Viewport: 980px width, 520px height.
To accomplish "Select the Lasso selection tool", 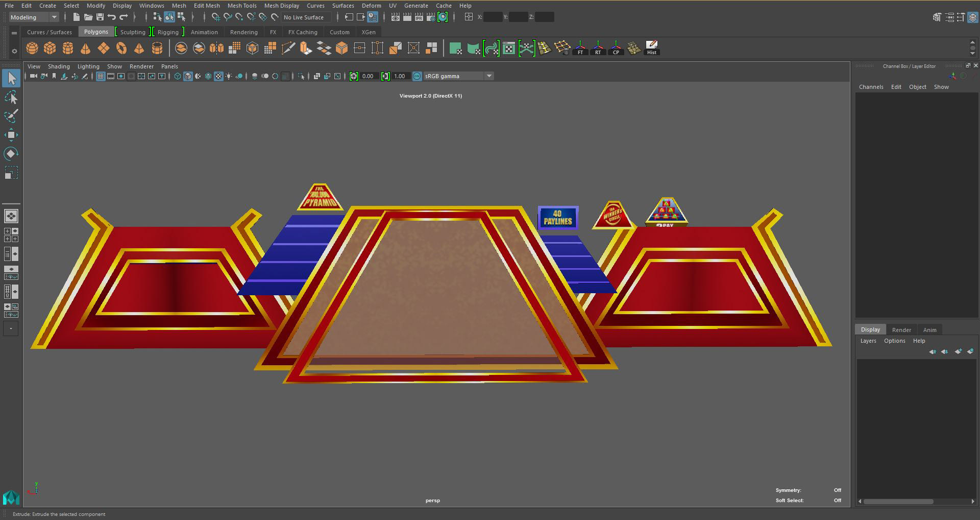I will pos(11,97).
